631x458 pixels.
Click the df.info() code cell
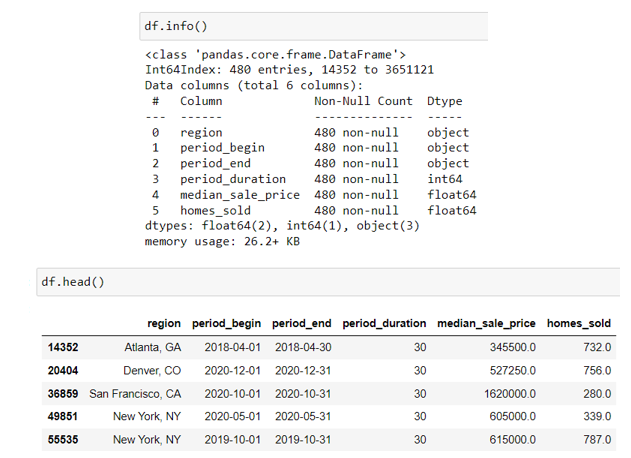pos(310,25)
